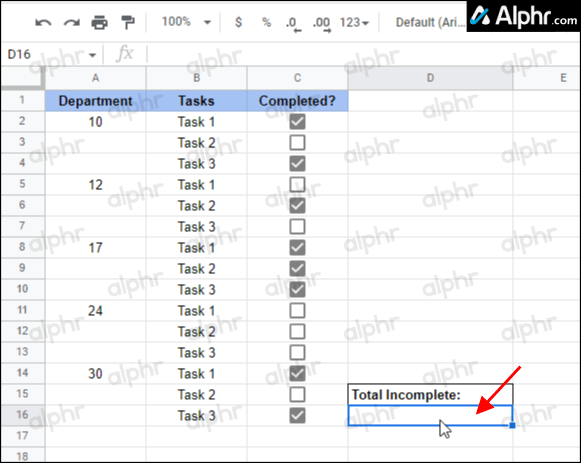Click the formula bar input field
The height and width of the screenshot is (463, 581).
(363, 54)
